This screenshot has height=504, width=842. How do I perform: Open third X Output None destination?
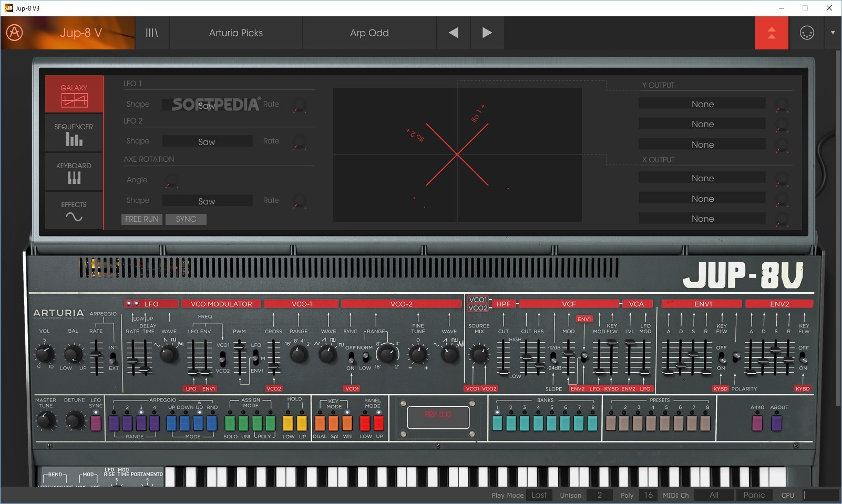(x=702, y=219)
